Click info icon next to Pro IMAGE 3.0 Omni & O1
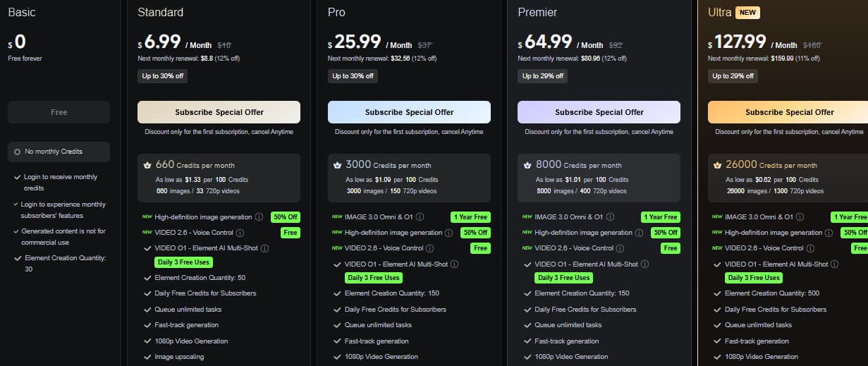Viewport: 868px width, 366px height. [x=420, y=217]
